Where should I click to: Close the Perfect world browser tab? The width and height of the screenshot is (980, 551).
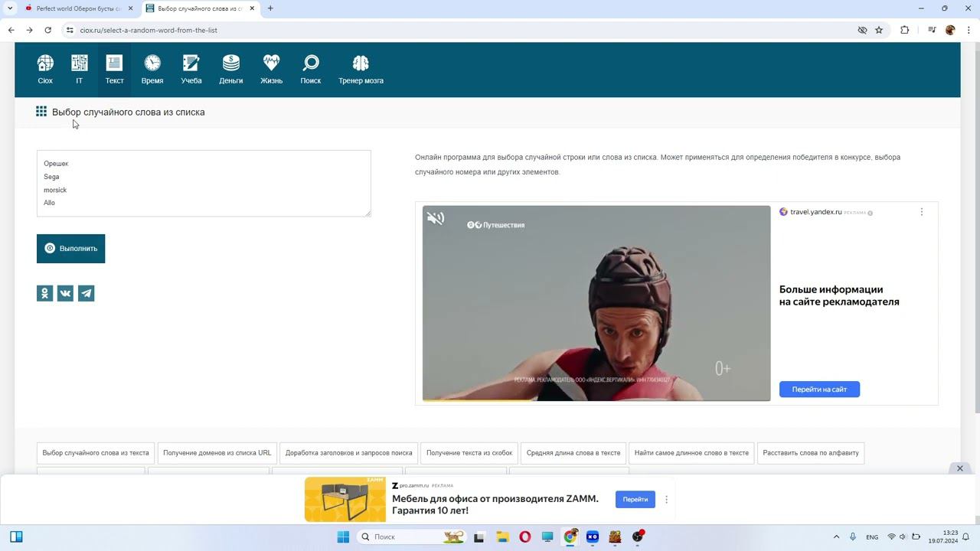(x=130, y=8)
